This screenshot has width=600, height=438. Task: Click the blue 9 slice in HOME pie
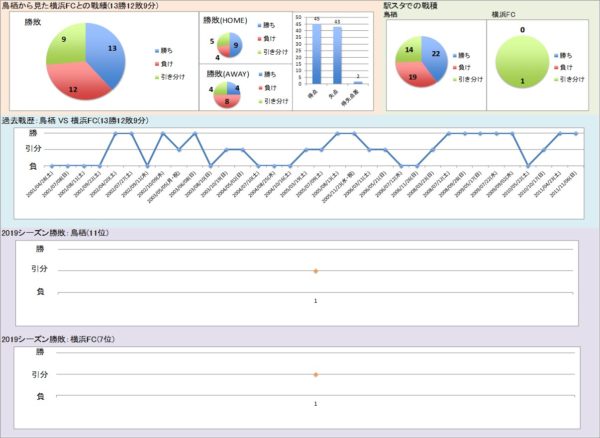click(236, 44)
